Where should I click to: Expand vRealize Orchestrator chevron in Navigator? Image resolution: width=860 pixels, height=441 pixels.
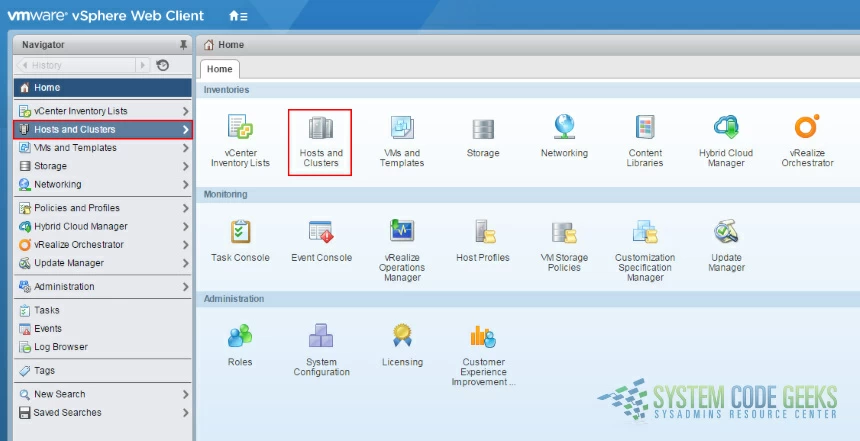click(185, 245)
